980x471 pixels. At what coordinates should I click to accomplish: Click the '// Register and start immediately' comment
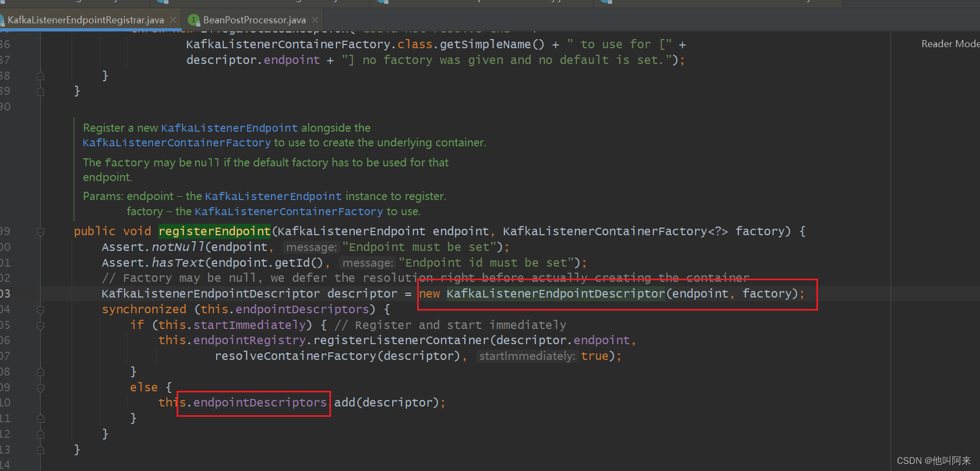(x=451, y=325)
